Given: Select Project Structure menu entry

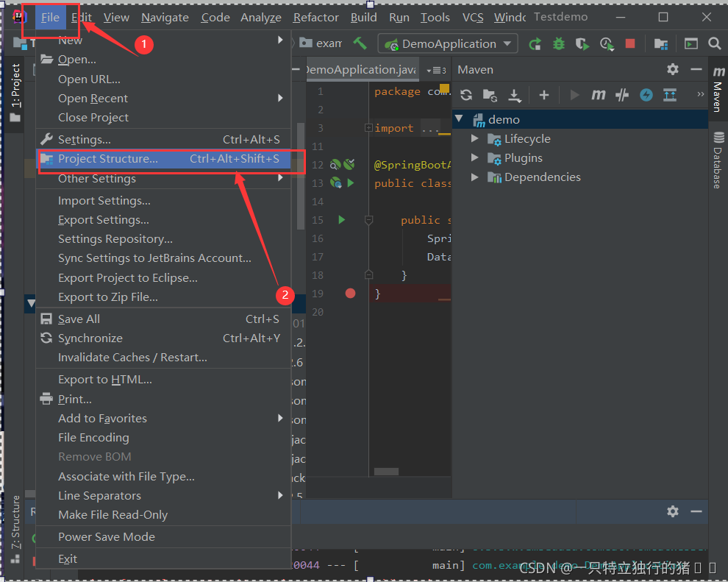Looking at the screenshot, I should point(163,159).
